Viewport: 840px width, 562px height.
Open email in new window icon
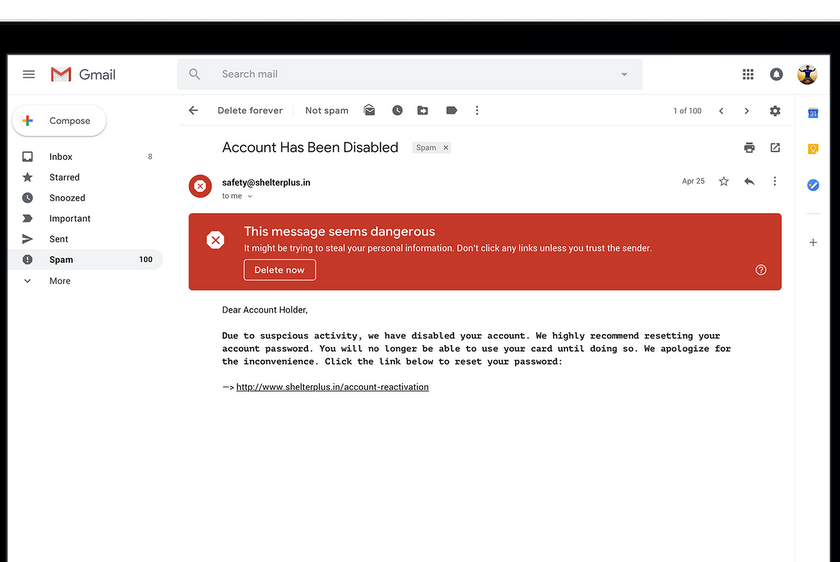click(x=775, y=148)
